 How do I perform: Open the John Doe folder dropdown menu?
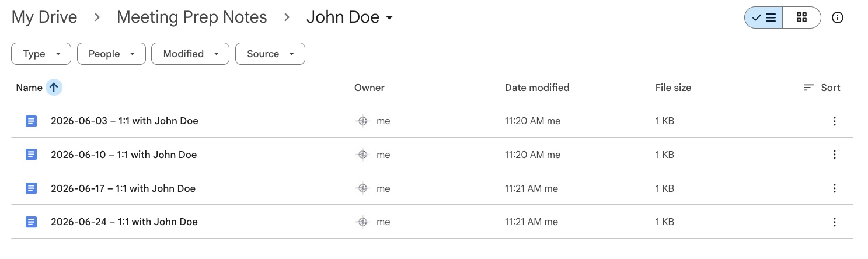pos(350,17)
